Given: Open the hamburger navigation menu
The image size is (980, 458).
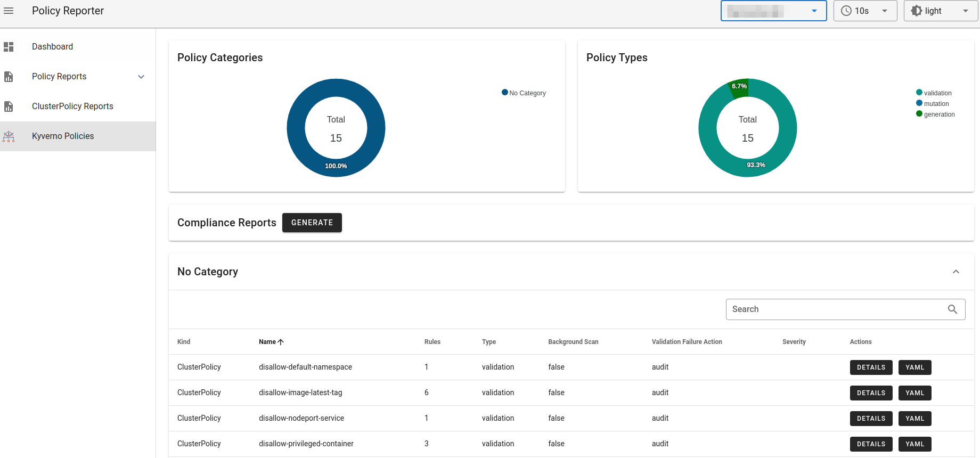Looking at the screenshot, I should point(9,11).
